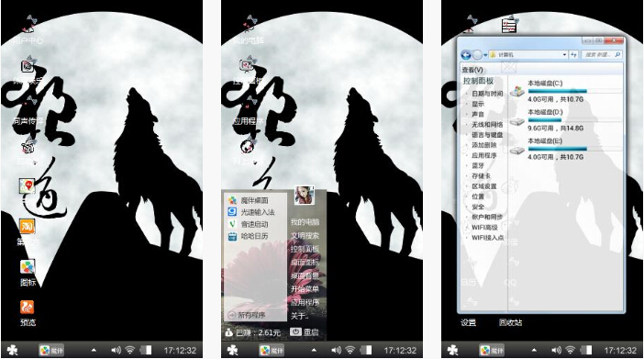Select 显示 in 控制面板 list
Image resolution: width=644 pixels, height=359 pixels.
pyautogui.click(x=478, y=104)
